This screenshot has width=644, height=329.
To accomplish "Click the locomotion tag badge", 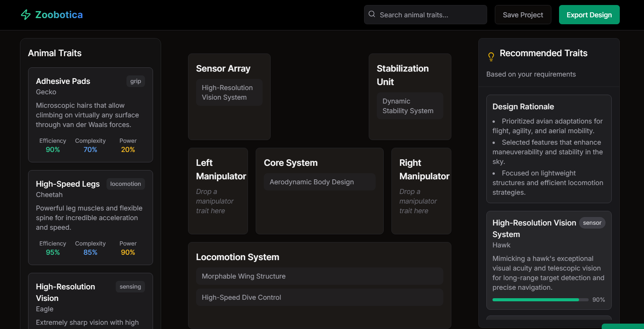I will click(x=125, y=184).
